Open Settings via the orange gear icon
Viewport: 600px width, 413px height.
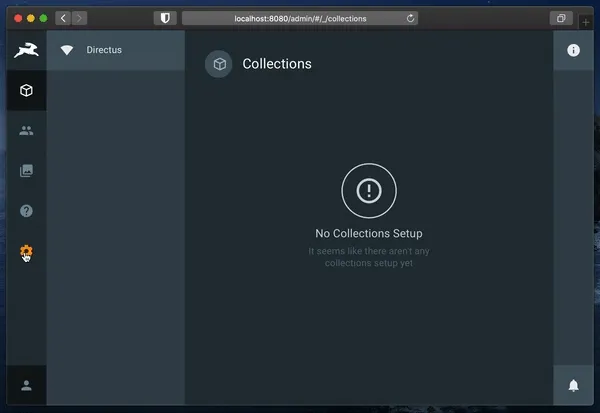(26, 251)
